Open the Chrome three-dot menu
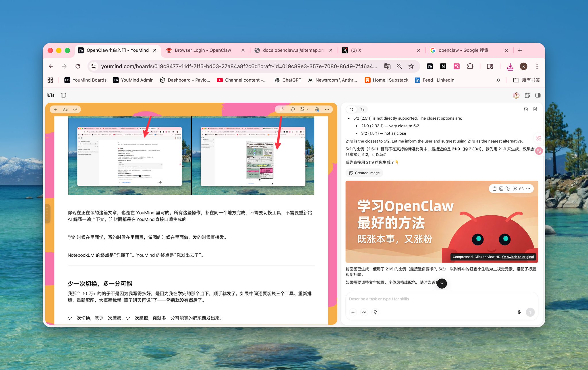 coord(537,66)
